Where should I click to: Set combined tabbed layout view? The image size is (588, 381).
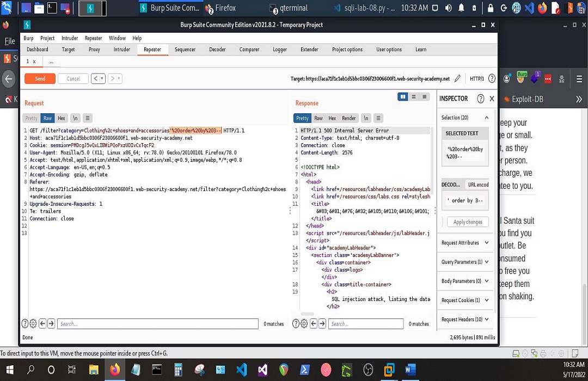(425, 97)
